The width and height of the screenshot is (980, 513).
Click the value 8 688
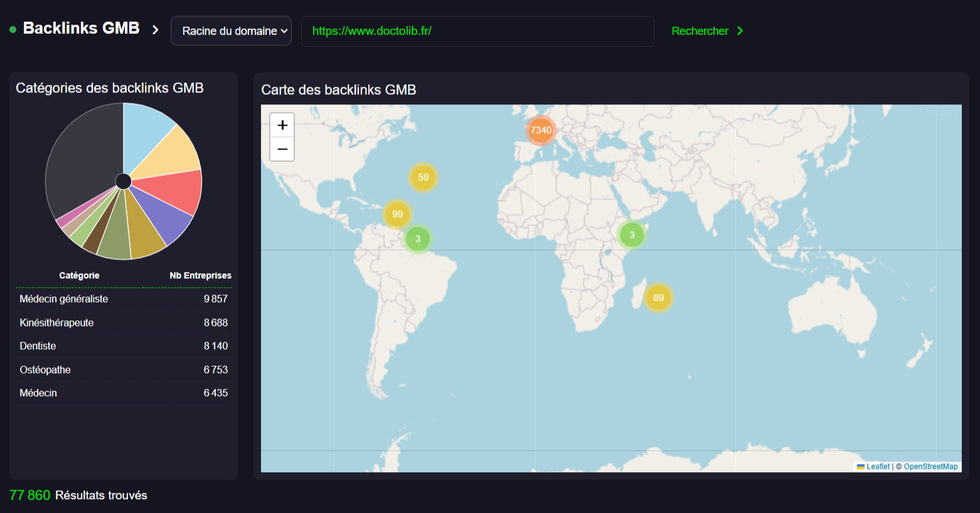tap(215, 323)
